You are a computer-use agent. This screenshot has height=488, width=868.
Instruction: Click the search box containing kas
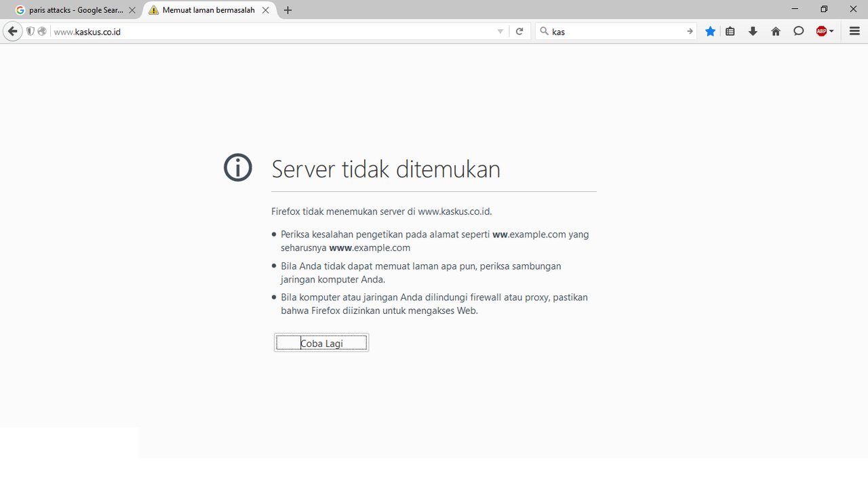pyautogui.click(x=616, y=31)
